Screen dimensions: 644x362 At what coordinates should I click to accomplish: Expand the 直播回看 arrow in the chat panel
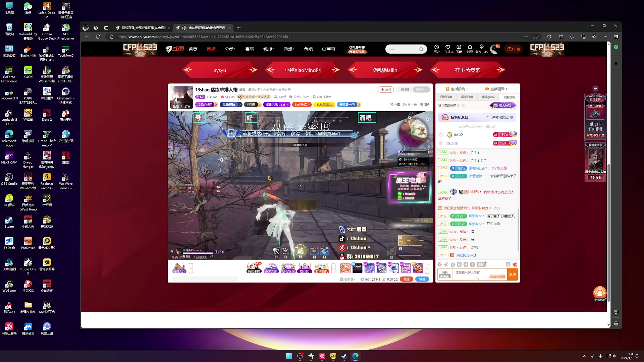(x=506, y=89)
